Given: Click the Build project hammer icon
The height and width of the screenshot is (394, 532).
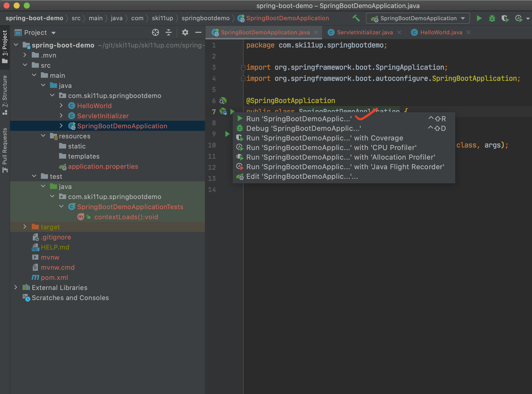Looking at the screenshot, I should (x=356, y=18).
